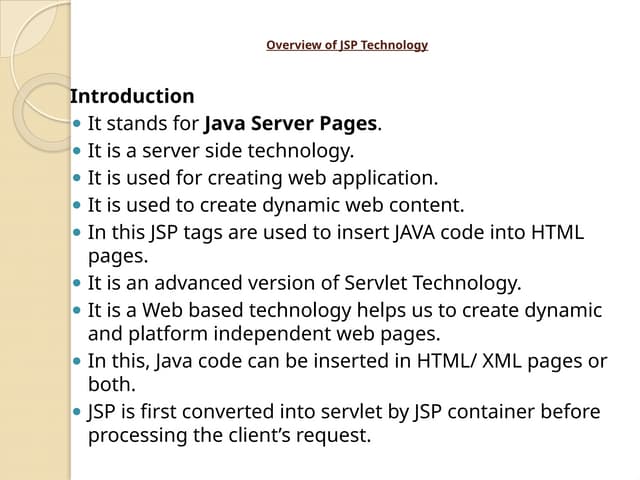Click the text "processing the client's request"

229,436
